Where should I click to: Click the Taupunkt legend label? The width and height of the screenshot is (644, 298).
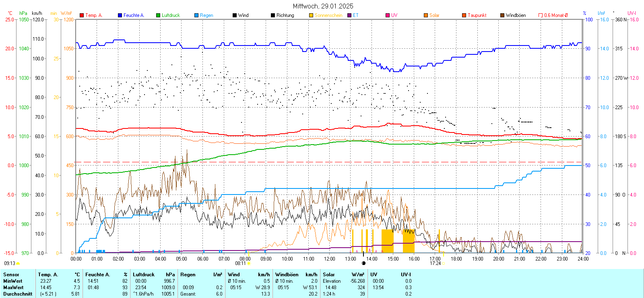477,15
